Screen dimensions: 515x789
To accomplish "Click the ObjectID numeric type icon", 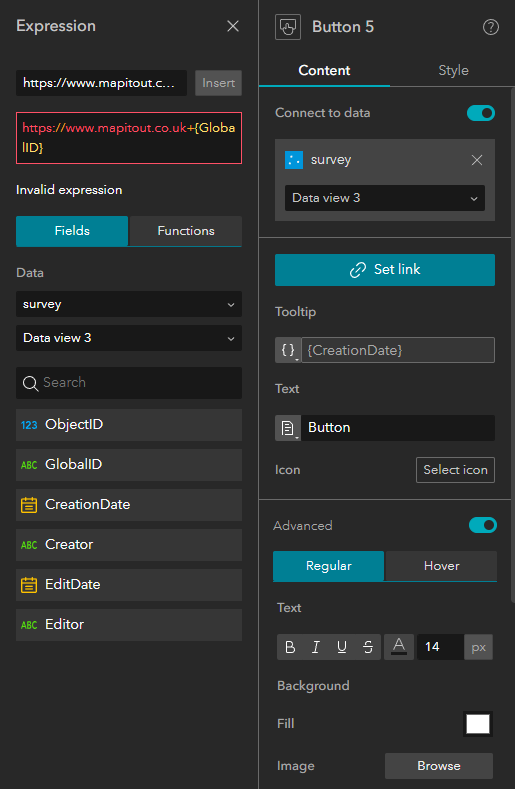I will (29, 425).
